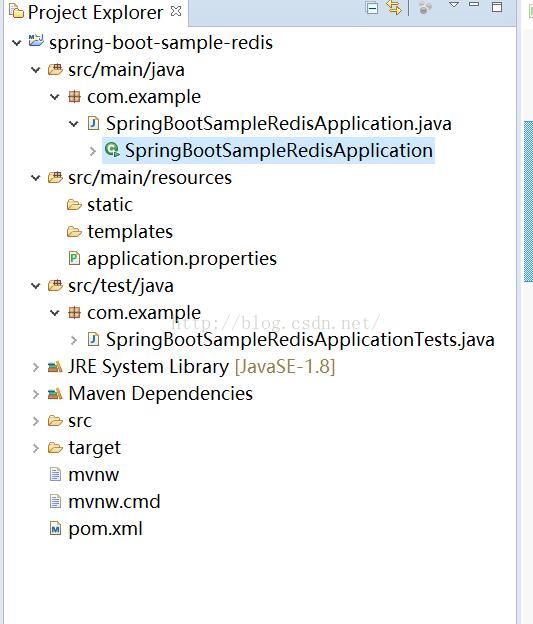Click the spring-boot-sample-redis project icon
Viewport: 533px width, 624px height.
[x=35, y=41]
